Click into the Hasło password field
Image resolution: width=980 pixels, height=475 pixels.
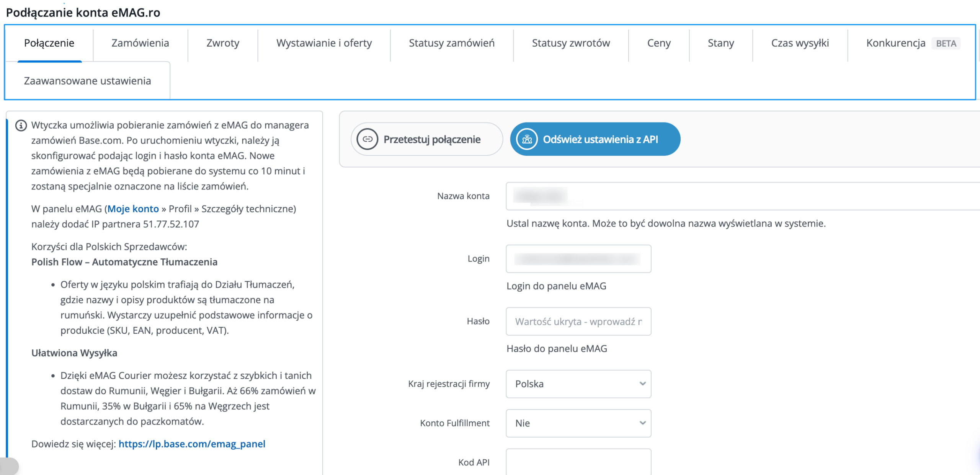(578, 322)
